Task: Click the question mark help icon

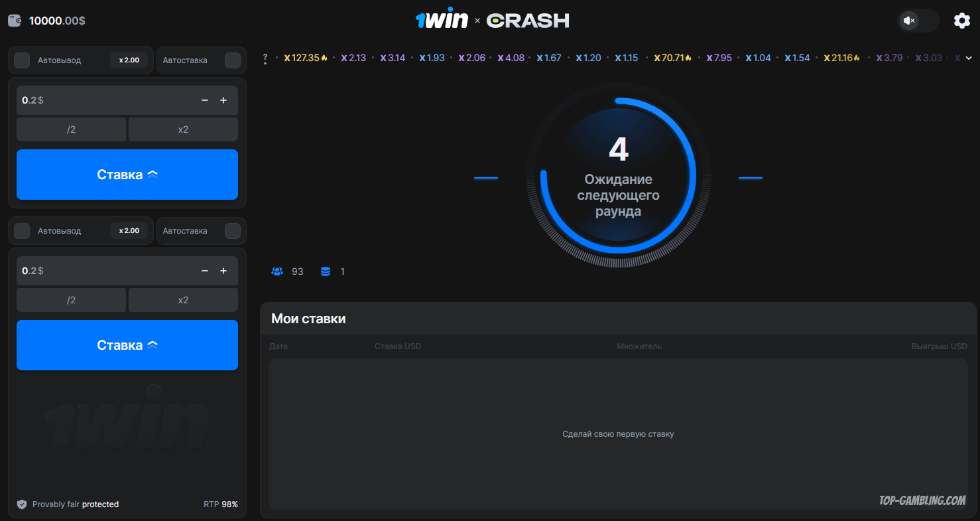Action: [x=265, y=58]
